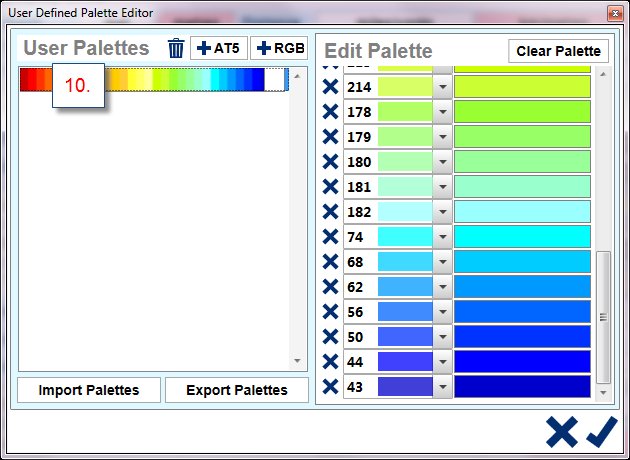Viewport: 630px width, 460px height.
Task: Remove color entry 178 with X icon
Action: tap(330, 112)
